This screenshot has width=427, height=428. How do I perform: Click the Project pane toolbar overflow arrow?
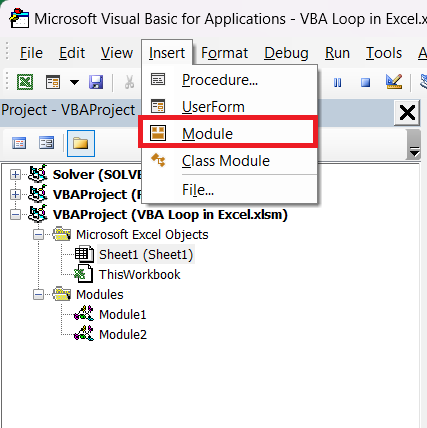pos(414,144)
